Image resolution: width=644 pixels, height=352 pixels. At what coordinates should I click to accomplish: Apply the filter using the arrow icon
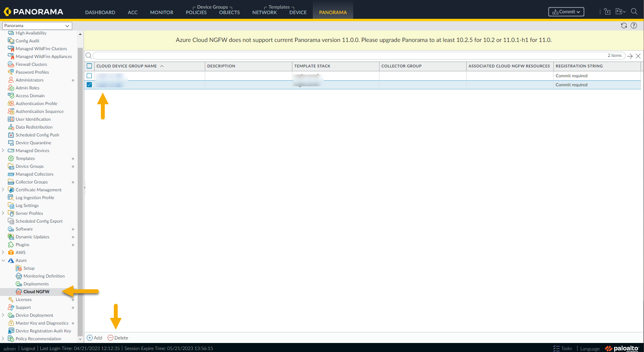630,56
